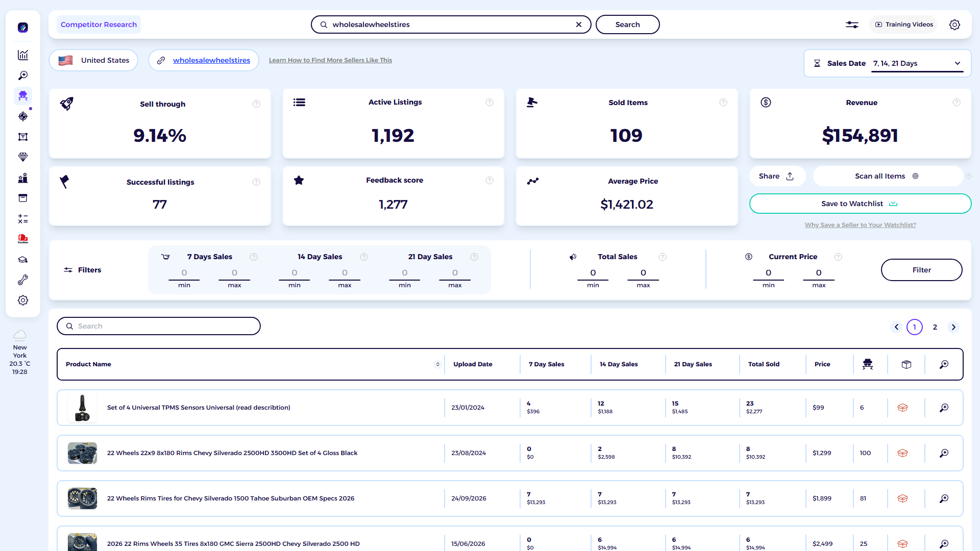
Task: Open the competitor research spy sidebar icon
Action: click(x=23, y=96)
